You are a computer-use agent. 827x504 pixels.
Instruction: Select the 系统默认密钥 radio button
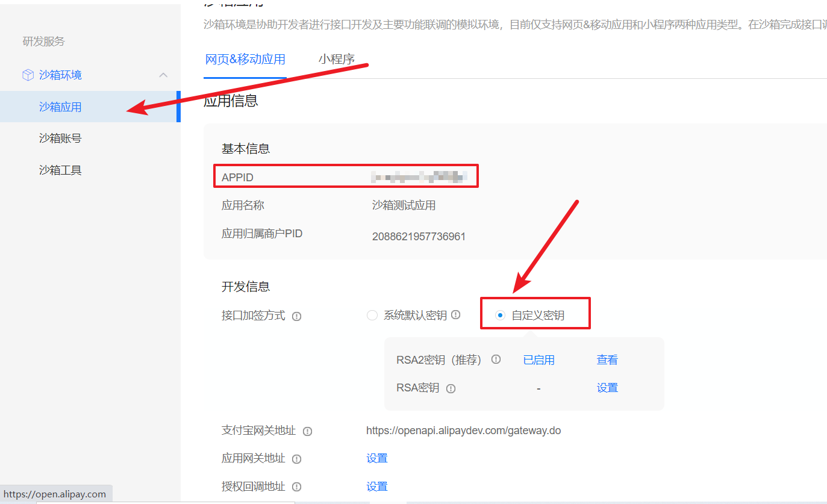[x=372, y=316]
